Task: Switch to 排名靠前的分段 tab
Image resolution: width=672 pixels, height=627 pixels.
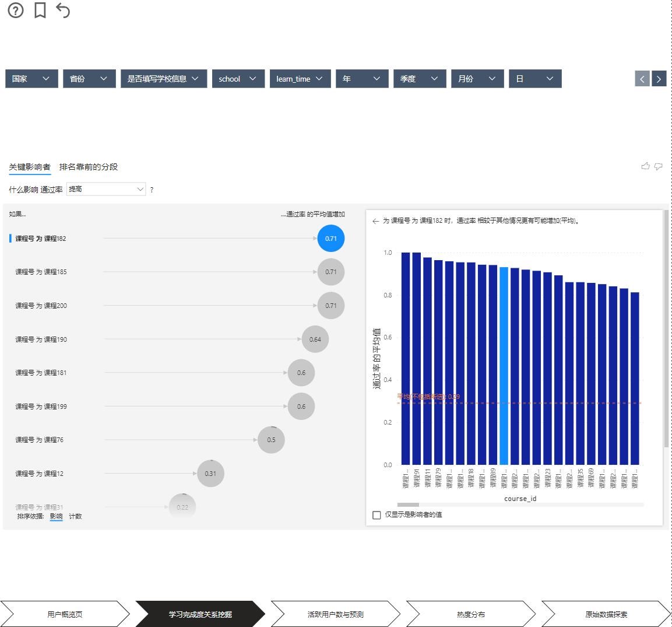Action: [x=89, y=167]
